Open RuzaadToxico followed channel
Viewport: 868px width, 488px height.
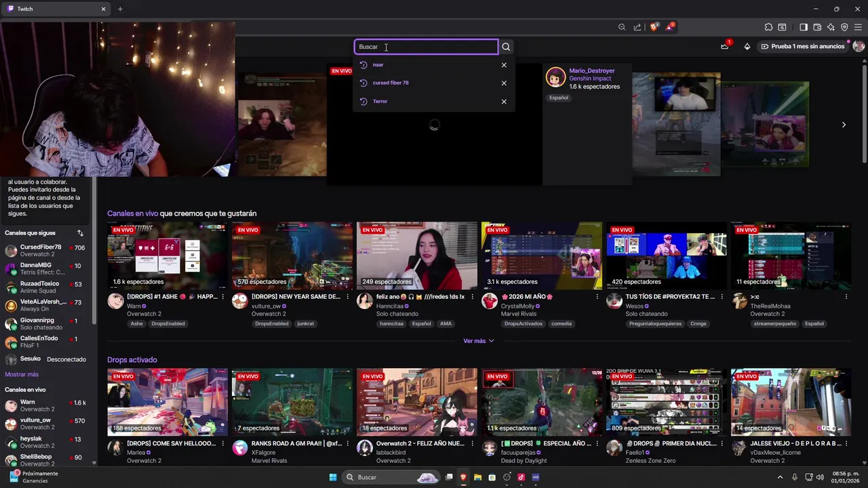click(x=45, y=287)
